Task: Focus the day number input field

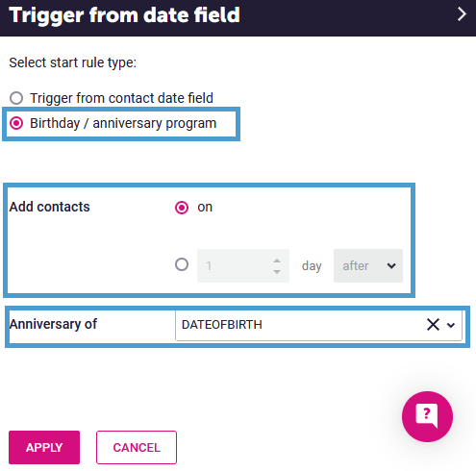Action: pyautogui.click(x=243, y=265)
